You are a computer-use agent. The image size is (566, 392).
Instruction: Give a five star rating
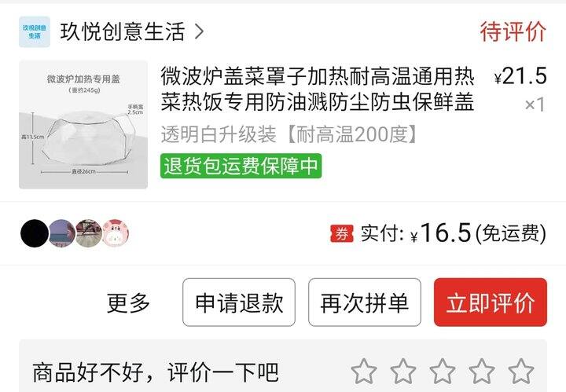(x=521, y=371)
